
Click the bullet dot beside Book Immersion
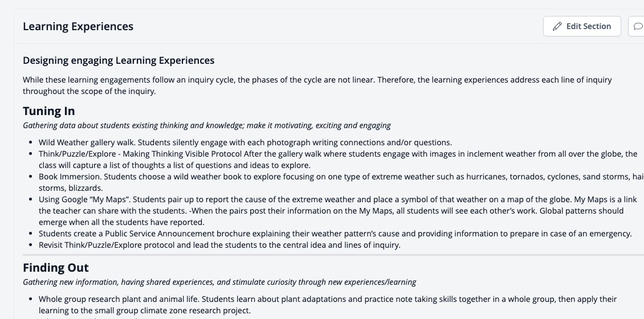(31, 177)
